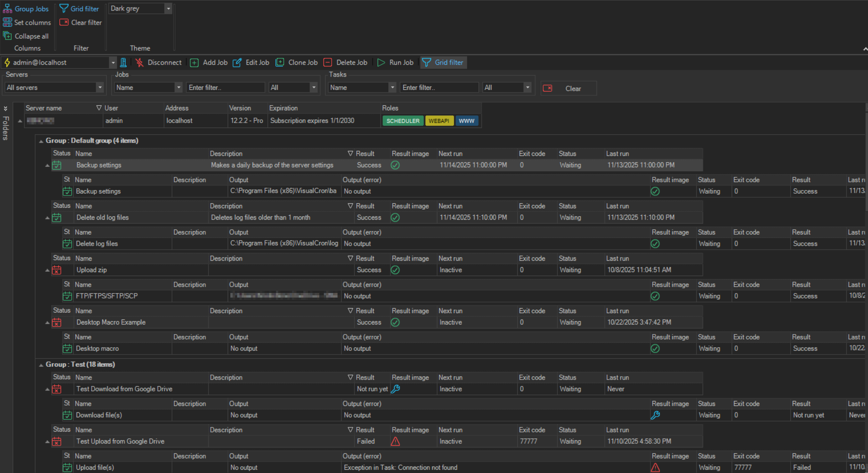
Task: Toggle active status of Backup settings job
Action: pyautogui.click(x=57, y=165)
